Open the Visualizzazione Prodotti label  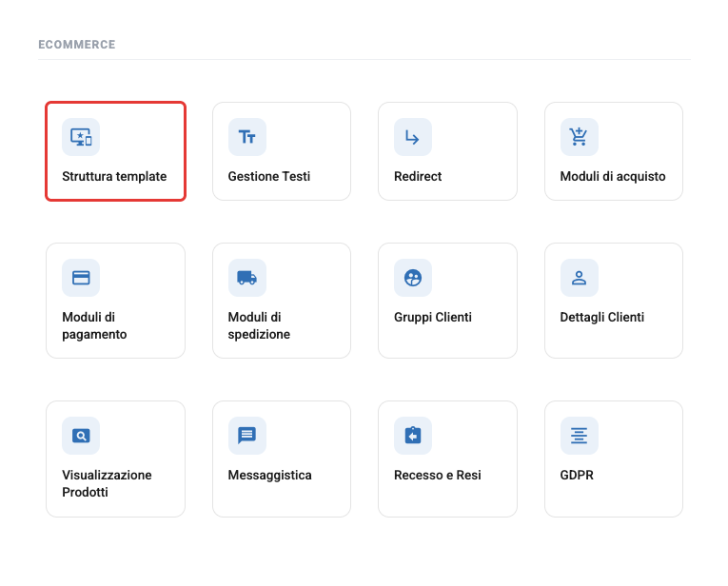click(x=107, y=483)
